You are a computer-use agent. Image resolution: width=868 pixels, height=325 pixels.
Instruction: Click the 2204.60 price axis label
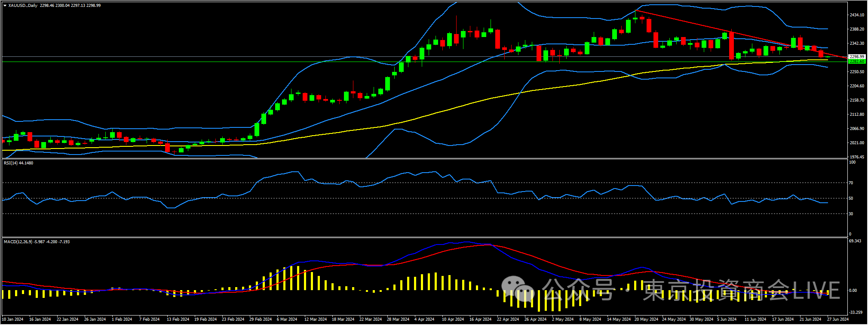(x=857, y=86)
